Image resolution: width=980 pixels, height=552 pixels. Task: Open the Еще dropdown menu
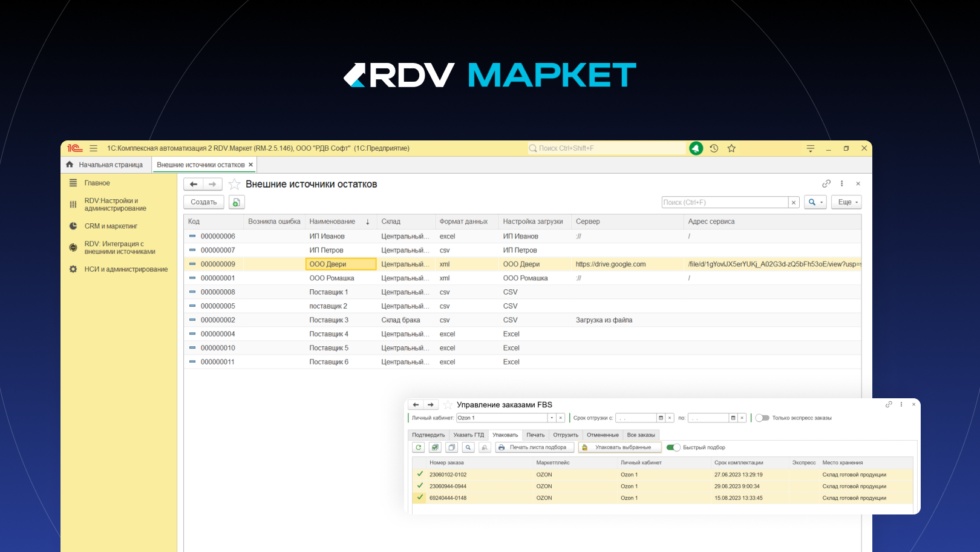coord(846,202)
